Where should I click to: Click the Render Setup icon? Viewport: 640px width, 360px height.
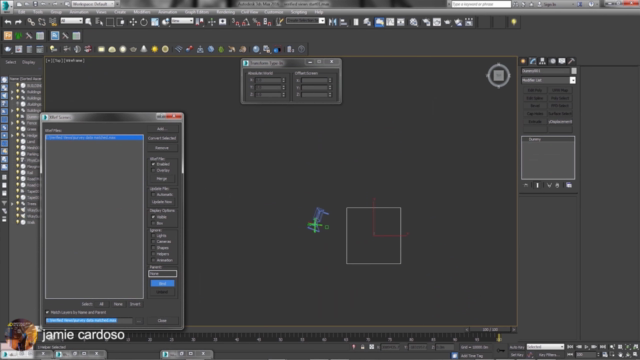[426, 22]
